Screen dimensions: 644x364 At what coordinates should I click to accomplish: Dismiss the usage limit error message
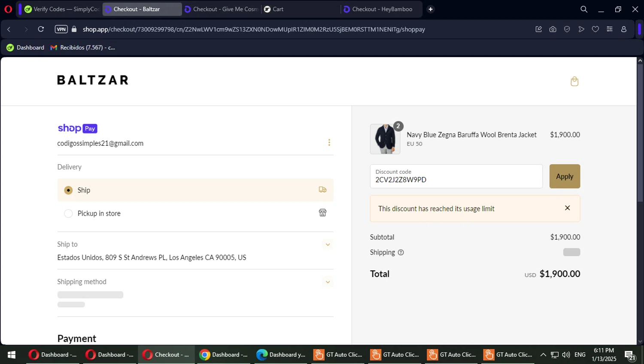(567, 208)
